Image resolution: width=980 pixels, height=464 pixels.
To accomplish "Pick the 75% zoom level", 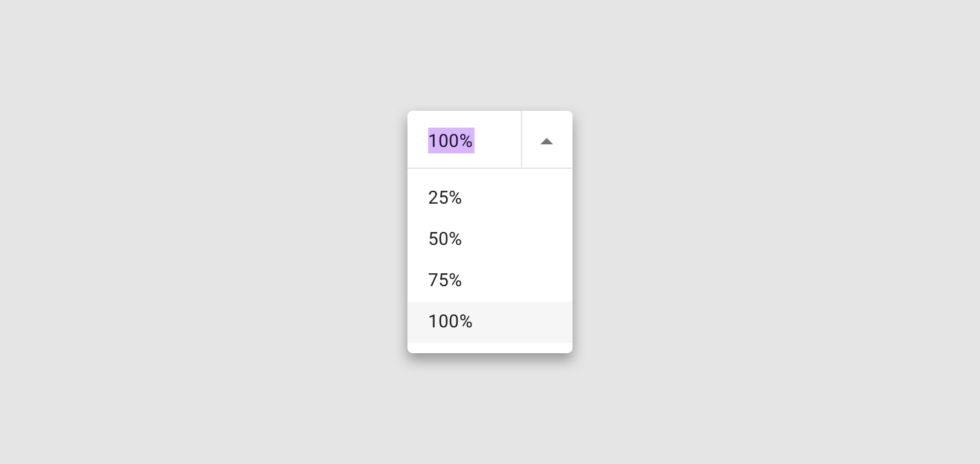I will pyautogui.click(x=490, y=281).
